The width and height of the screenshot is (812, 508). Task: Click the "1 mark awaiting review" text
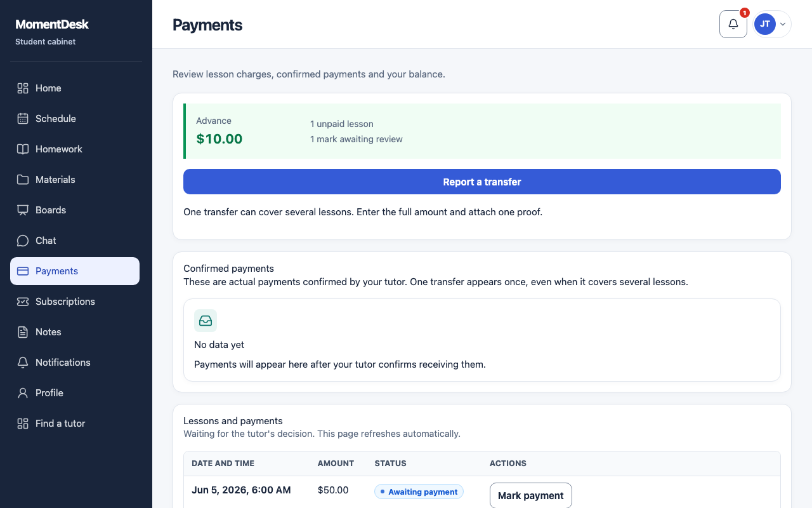click(357, 139)
